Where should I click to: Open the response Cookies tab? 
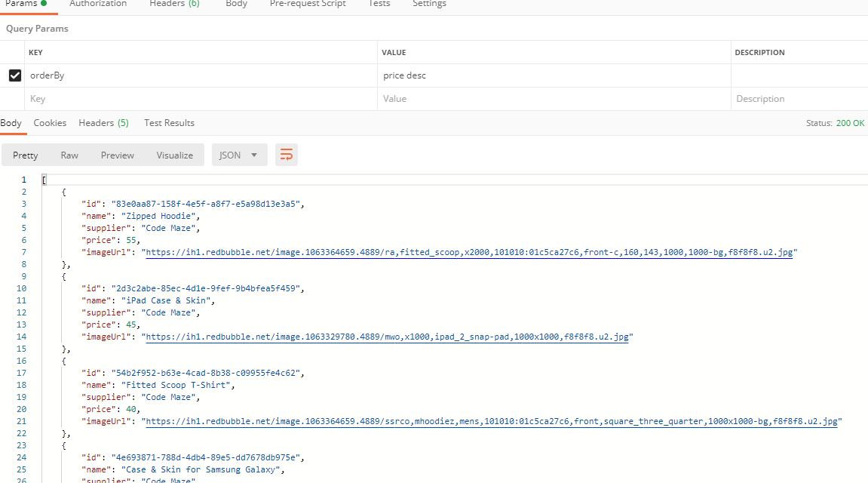50,123
